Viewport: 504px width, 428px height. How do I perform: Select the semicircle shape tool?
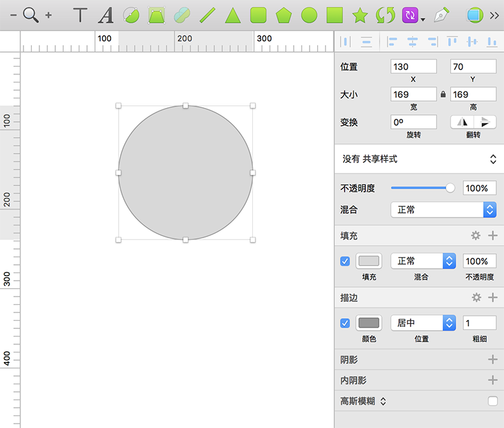[131, 15]
